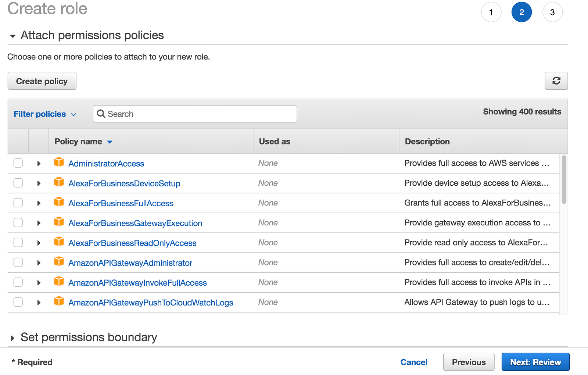
Task: Open the AmazonAPIGatewayInvokeFullAccess policy link
Action: pyautogui.click(x=137, y=283)
